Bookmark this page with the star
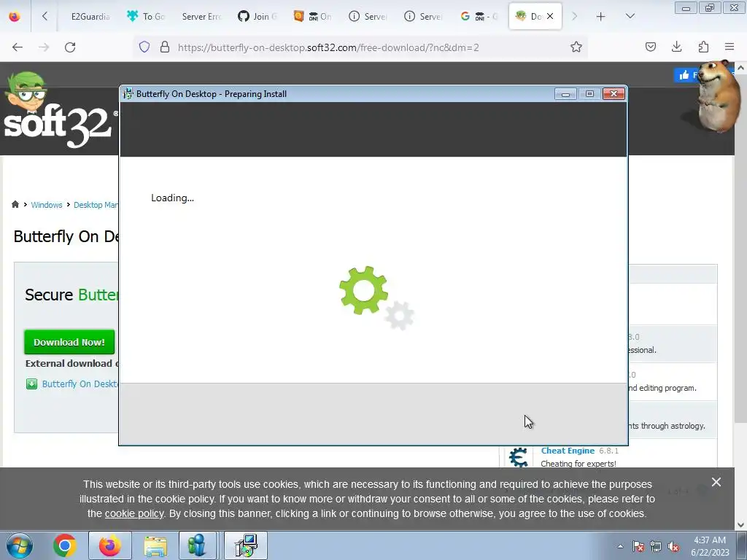The image size is (747, 560). click(576, 47)
